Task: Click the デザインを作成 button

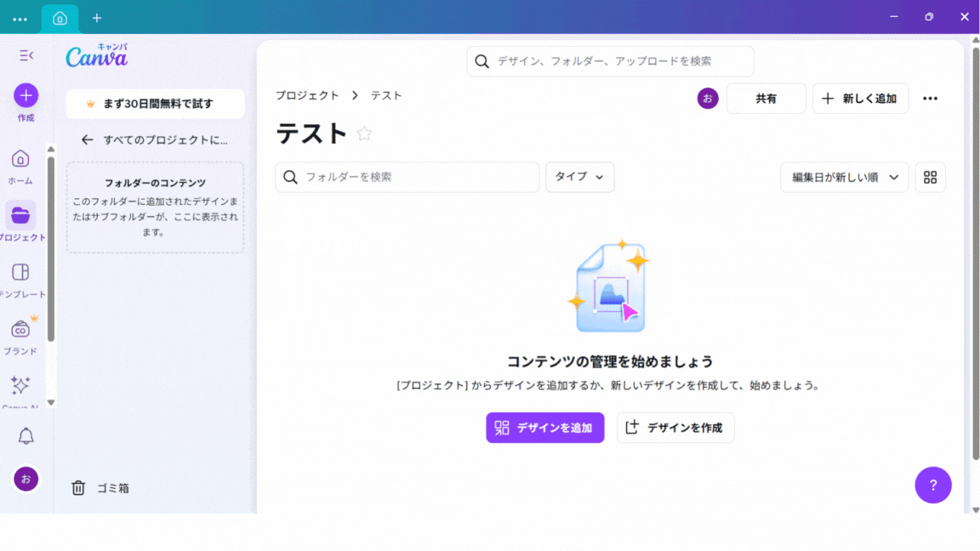Action: [x=675, y=428]
